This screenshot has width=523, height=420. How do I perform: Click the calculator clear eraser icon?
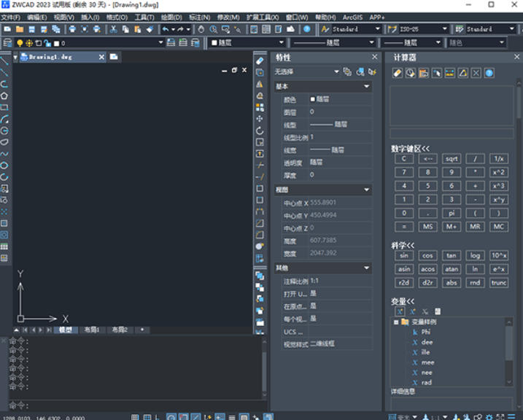398,73
